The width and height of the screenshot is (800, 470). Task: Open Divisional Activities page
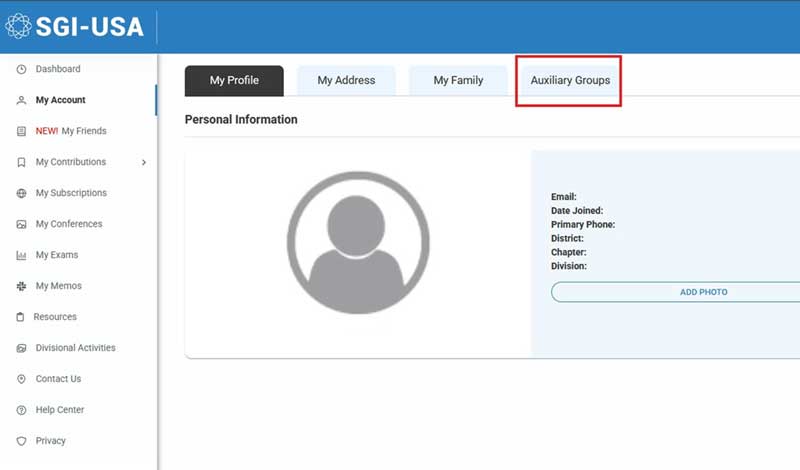click(76, 348)
